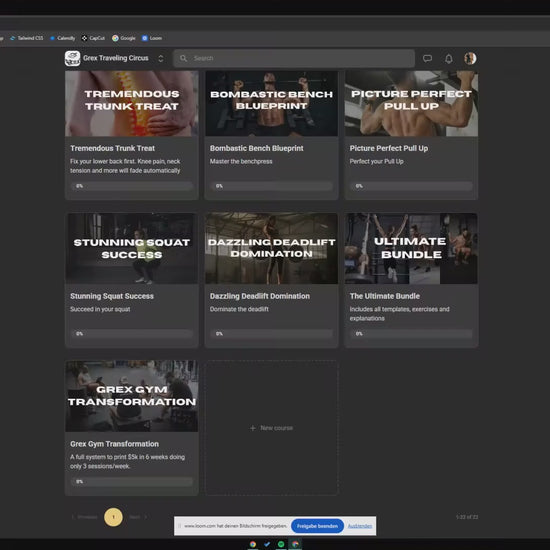This screenshot has height=550, width=550.
Task: Click Tremendous Trunk Treat progress bar
Action: coord(132,186)
